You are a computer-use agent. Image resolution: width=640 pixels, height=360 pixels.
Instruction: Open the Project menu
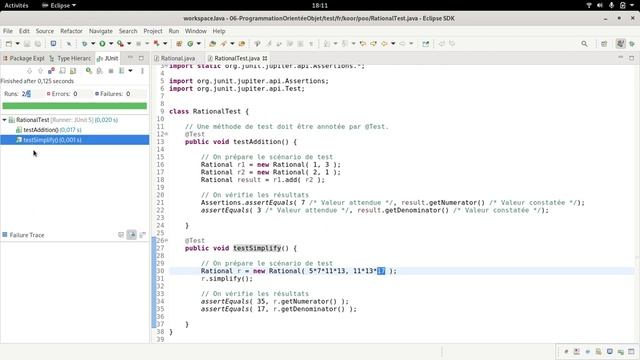153,31
